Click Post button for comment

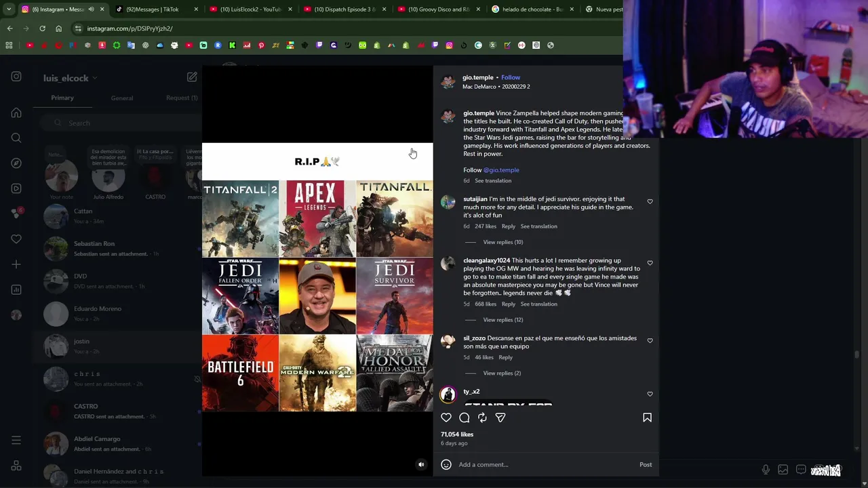(x=646, y=465)
